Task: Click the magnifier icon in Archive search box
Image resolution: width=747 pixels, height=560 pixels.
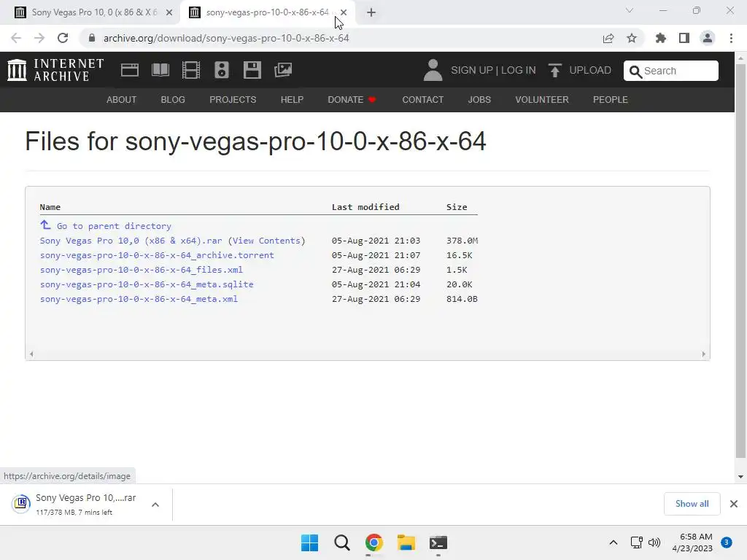Action: pyautogui.click(x=635, y=71)
